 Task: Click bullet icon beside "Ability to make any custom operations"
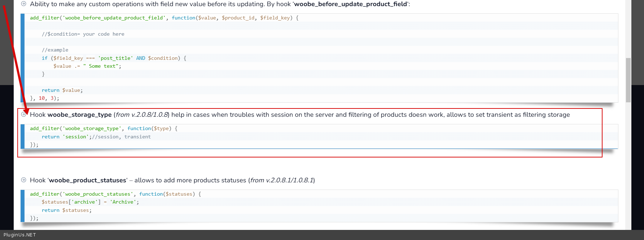click(x=24, y=4)
